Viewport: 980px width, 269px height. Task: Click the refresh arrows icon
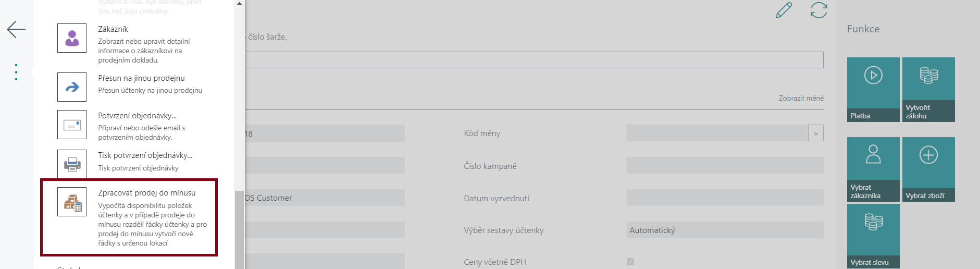pyautogui.click(x=818, y=10)
